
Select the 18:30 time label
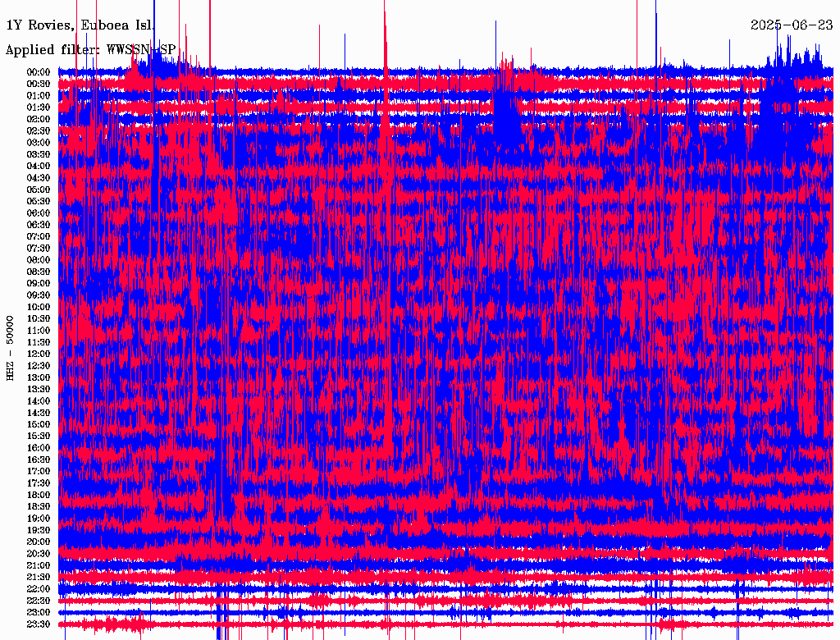click(x=39, y=506)
